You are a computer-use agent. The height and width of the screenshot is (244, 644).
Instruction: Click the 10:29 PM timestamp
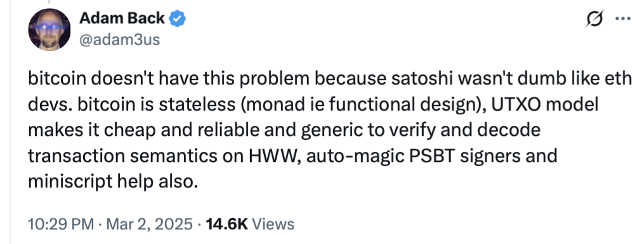[61, 224]
